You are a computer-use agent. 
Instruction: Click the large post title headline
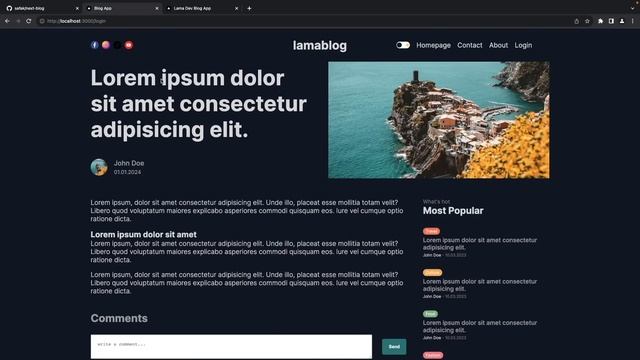199,104
